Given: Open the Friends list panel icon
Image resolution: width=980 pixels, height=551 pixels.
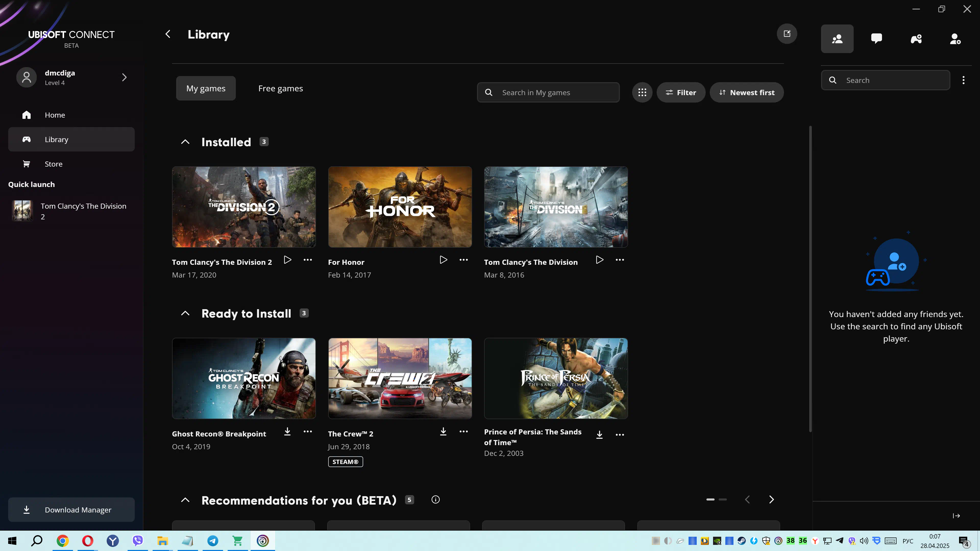Looking at the screenshot, I should 837,39.
